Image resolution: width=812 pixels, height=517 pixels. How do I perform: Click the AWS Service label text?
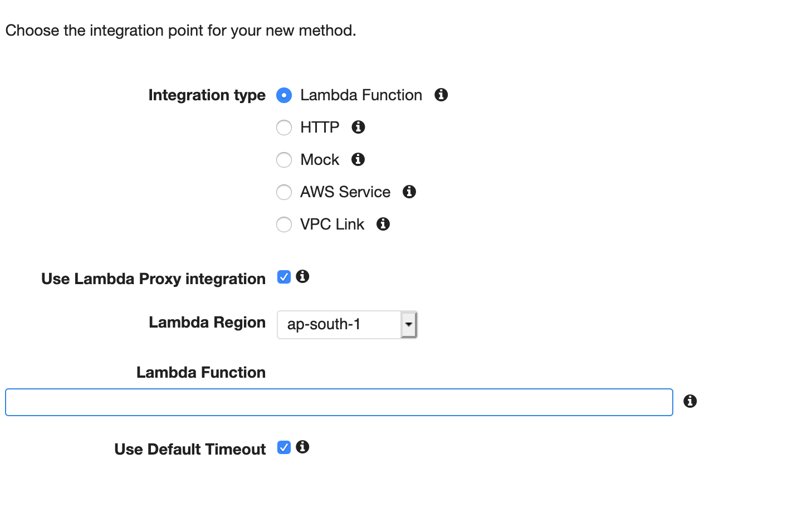tap(345, 192)
